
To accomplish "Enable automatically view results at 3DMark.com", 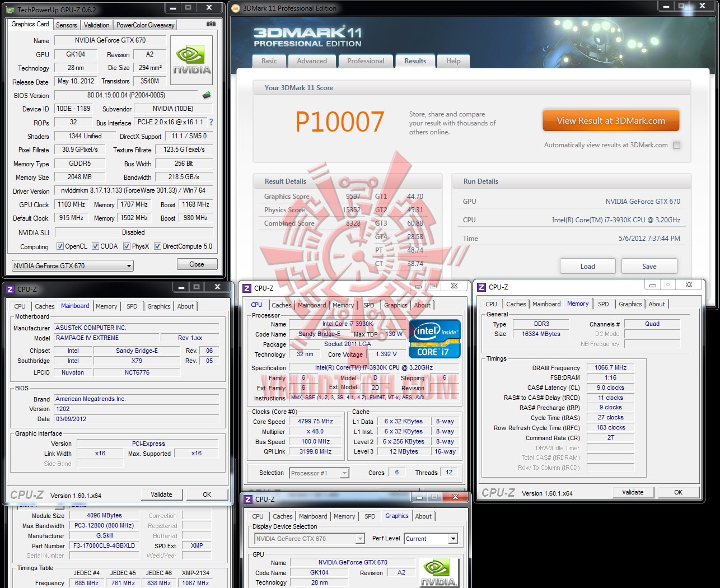I will (676, 146).
